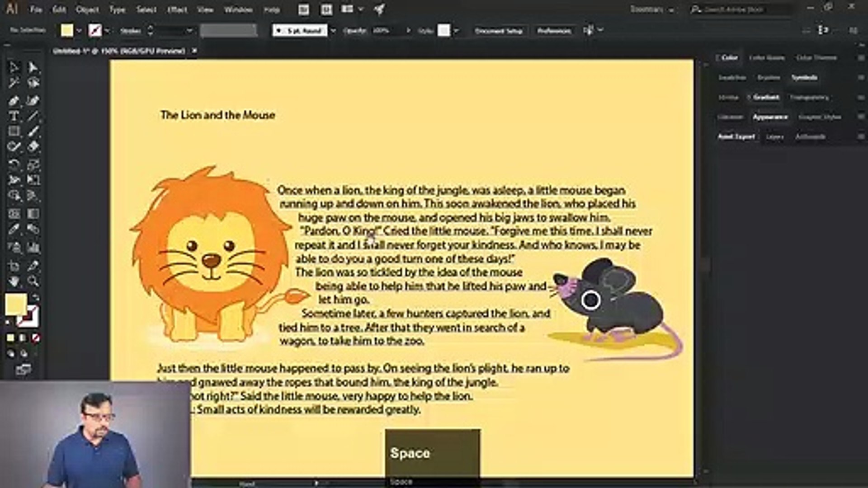Click the Document Setup button
Viewport: 868px width, 488px height.
499,31
